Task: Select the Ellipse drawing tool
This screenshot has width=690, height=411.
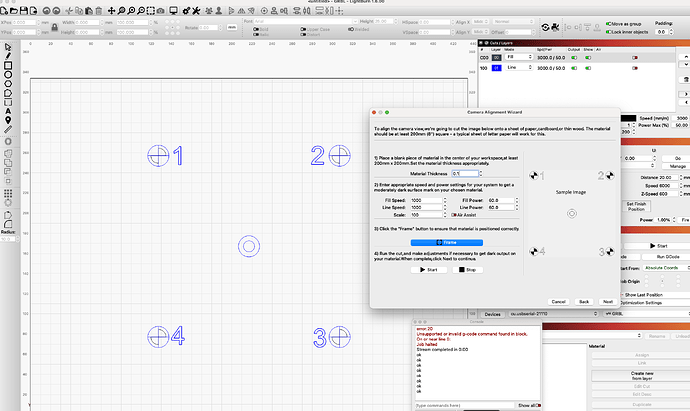Action: coord(7,74)
